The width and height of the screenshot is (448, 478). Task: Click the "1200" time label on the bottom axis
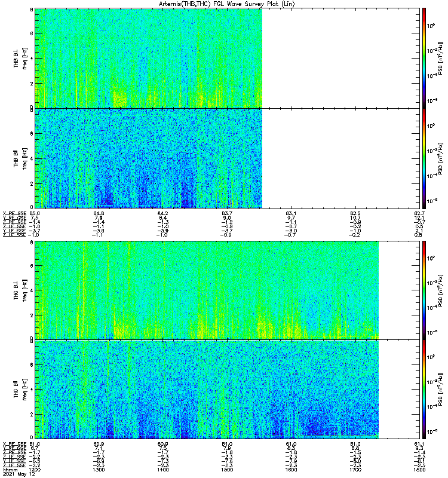34,470
